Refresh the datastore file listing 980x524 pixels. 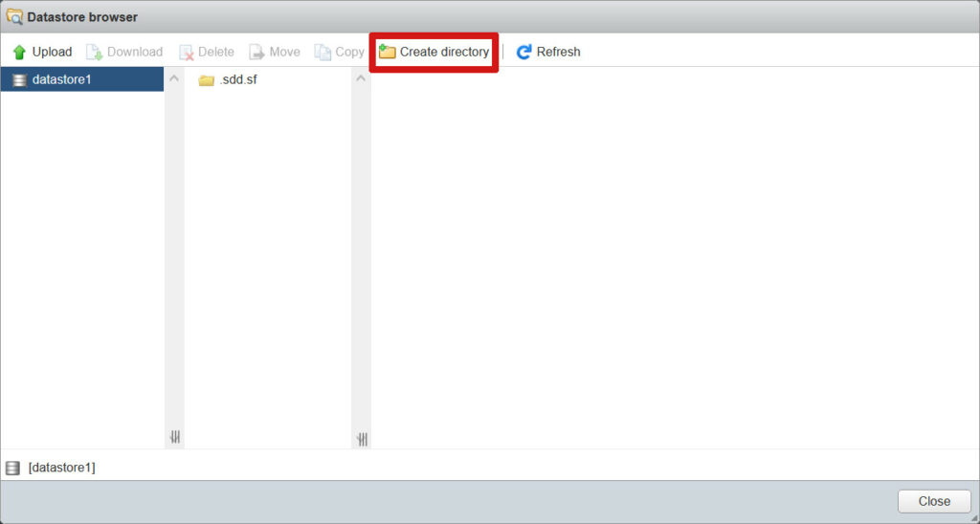pyautogui.click(x=548, y=52)
